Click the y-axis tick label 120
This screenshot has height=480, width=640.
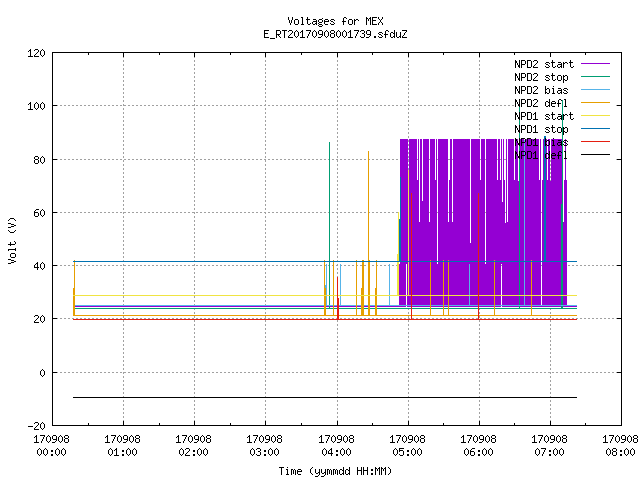point(36,53)
